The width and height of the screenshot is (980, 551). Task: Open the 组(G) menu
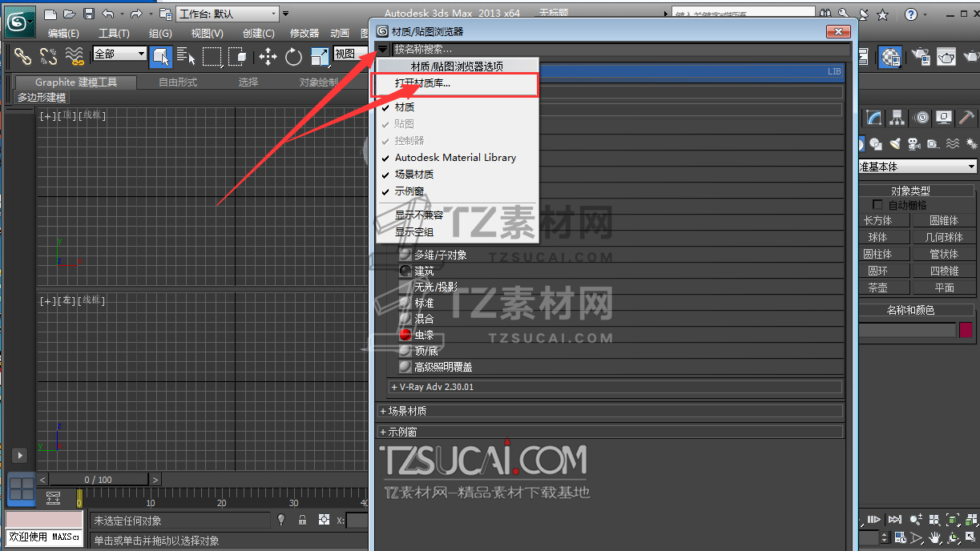click(160, 33)
